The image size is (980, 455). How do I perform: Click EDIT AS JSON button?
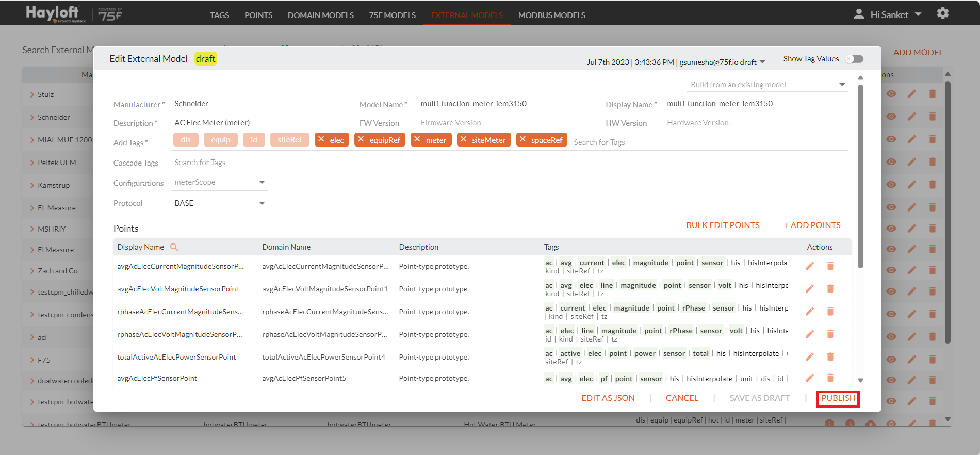tap(608, 398)
